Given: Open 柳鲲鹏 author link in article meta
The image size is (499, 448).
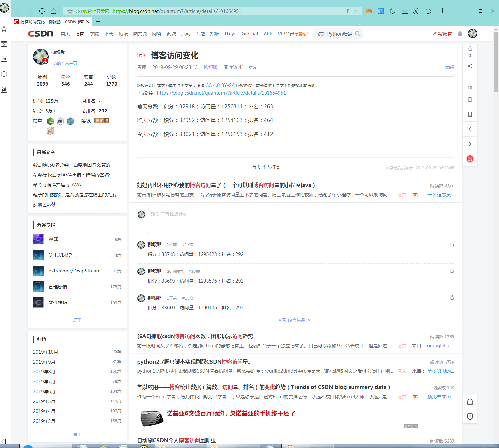Looking at the screenshot, I should click(210, 67).
